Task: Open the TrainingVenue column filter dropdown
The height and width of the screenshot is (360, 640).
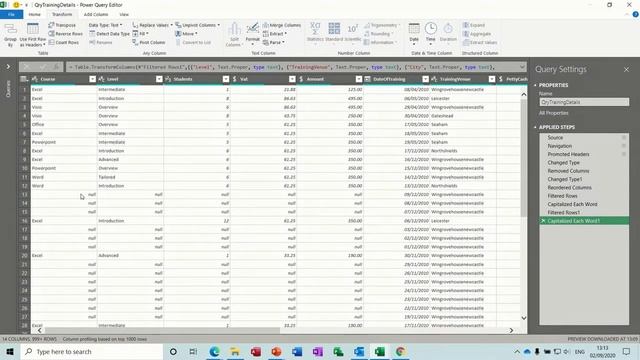Action: coord(492,79)
